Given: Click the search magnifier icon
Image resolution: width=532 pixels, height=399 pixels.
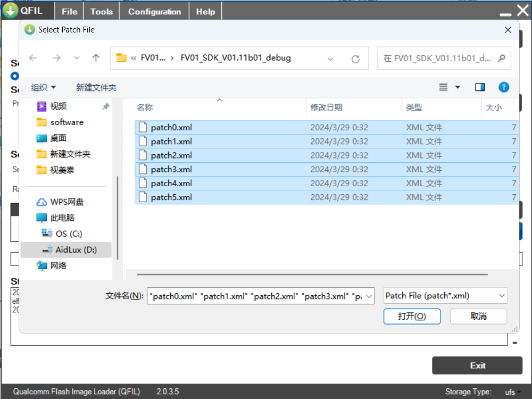Looking at the screenshot, I should (x=502, y=59).
